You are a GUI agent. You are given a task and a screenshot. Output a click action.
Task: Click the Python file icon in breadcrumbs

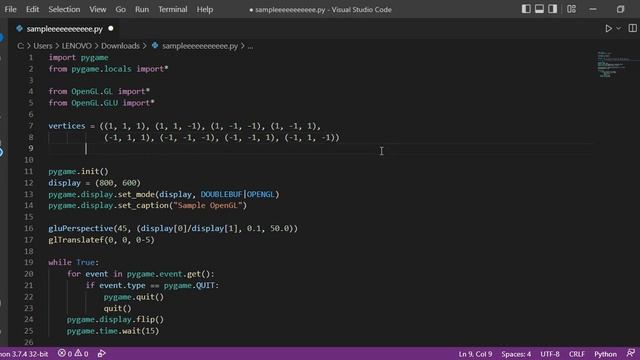155,45
